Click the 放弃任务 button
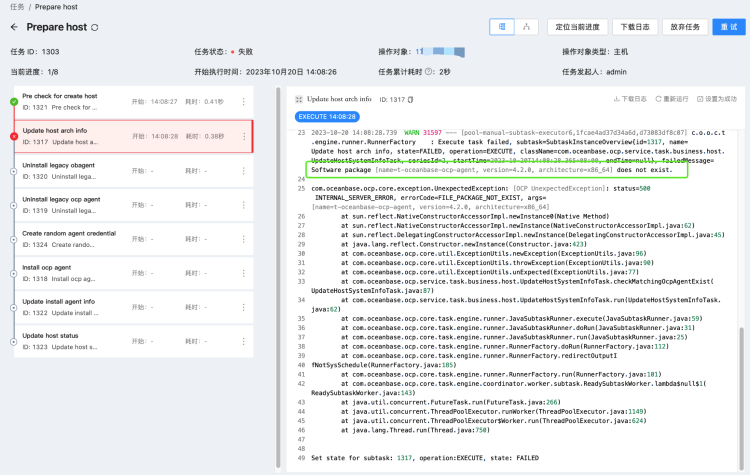The width and height of the screenshot is (750, 475). pyautogui.click(x=685, y=27)
